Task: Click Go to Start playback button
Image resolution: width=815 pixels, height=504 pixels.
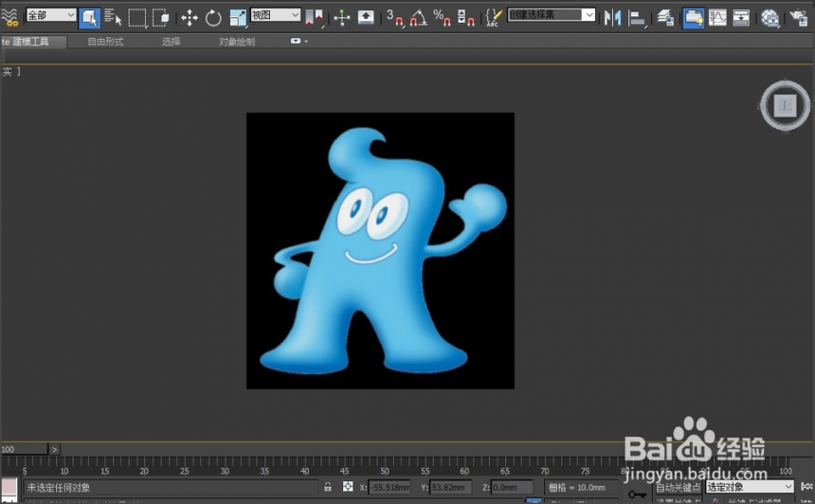Action: [x=806, y=486]
